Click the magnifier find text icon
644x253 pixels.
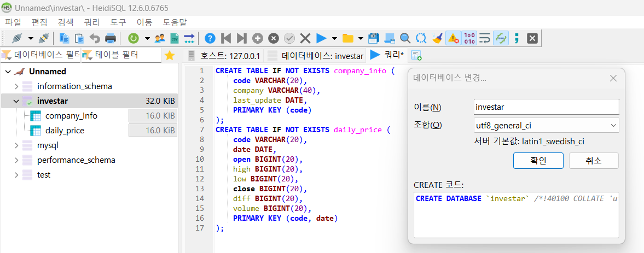(405, 38)
